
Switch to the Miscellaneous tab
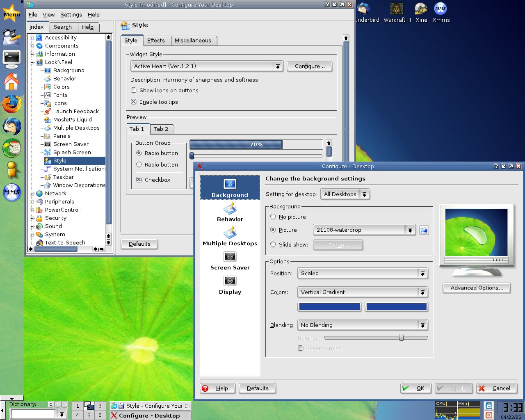pos(193,40)
